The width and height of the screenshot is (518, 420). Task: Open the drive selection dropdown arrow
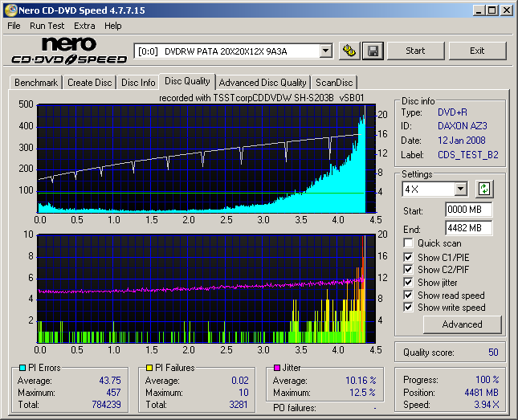click(x=326, y=51)
